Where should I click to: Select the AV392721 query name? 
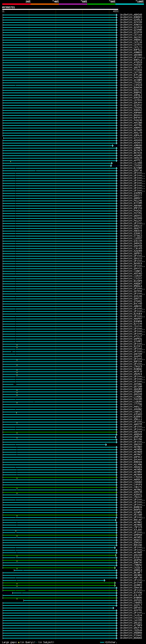click(8, 7)
